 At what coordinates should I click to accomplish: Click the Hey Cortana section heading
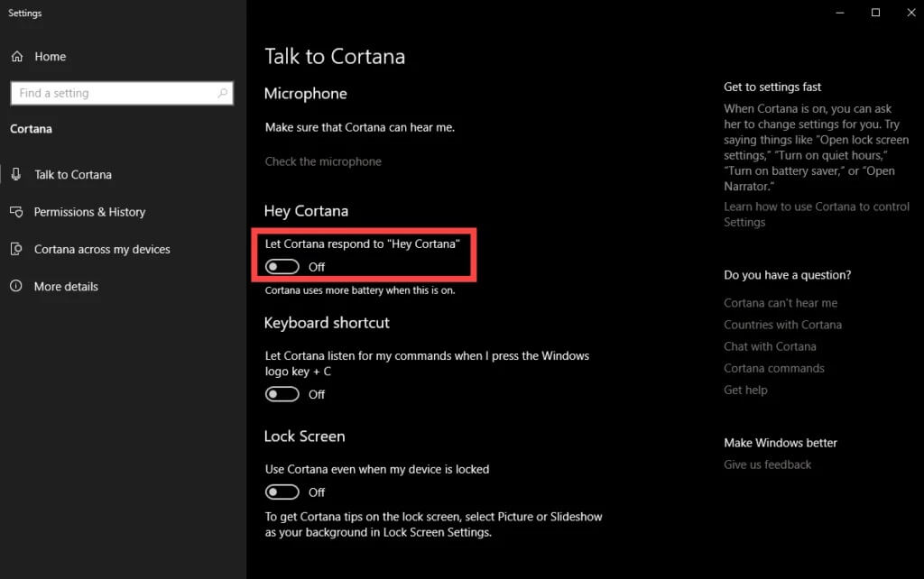[306, 211]
